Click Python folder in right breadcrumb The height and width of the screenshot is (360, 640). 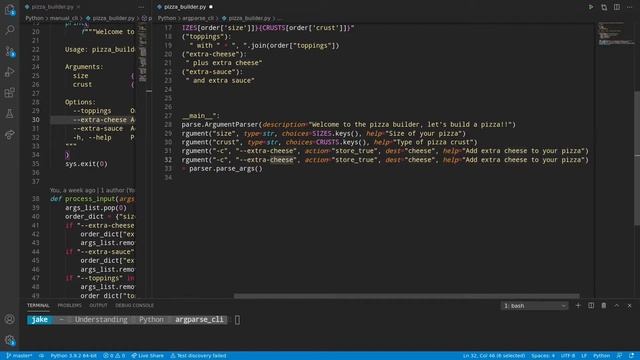coord(167,18)
